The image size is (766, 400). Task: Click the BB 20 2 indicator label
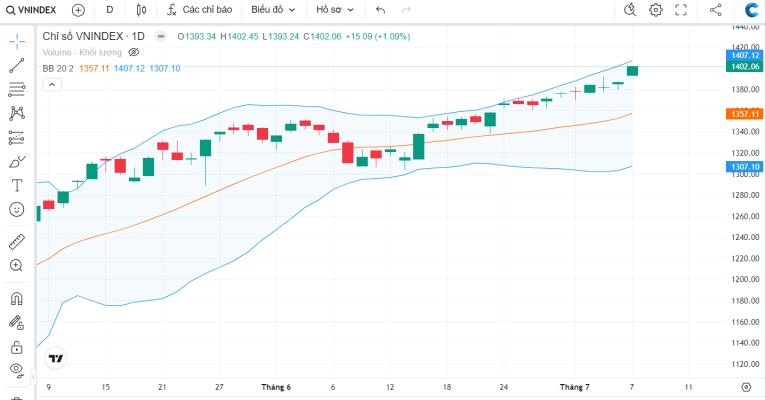[58, 68]
